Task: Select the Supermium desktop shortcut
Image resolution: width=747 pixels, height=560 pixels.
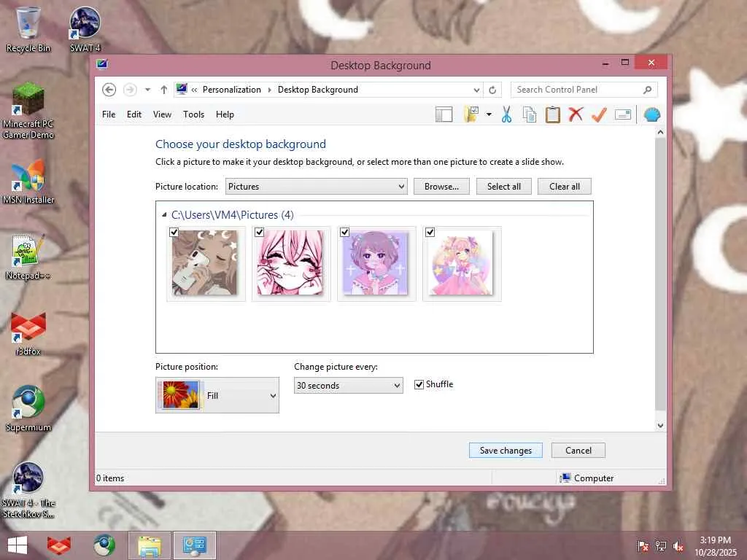Action: 28,408
